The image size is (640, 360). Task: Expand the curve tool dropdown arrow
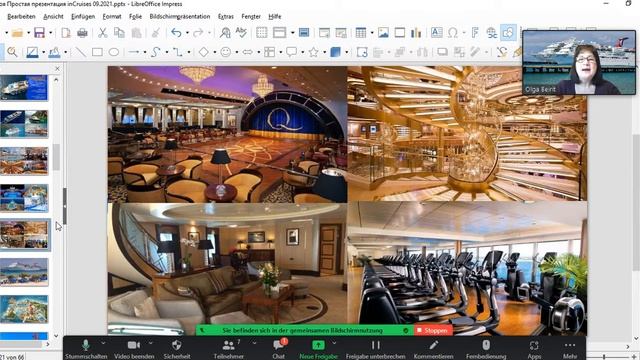[x=167, y=52]
